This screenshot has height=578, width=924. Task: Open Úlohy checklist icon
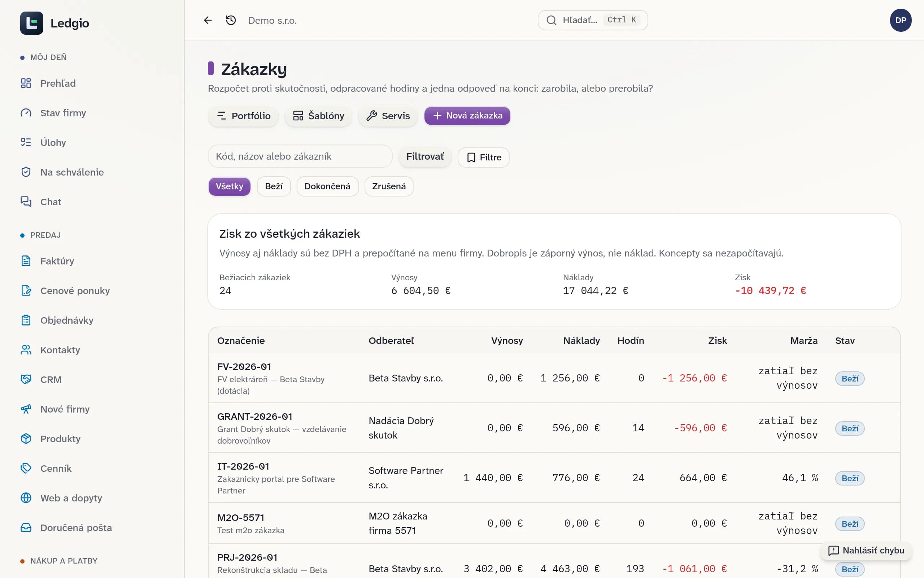point(26,143)
